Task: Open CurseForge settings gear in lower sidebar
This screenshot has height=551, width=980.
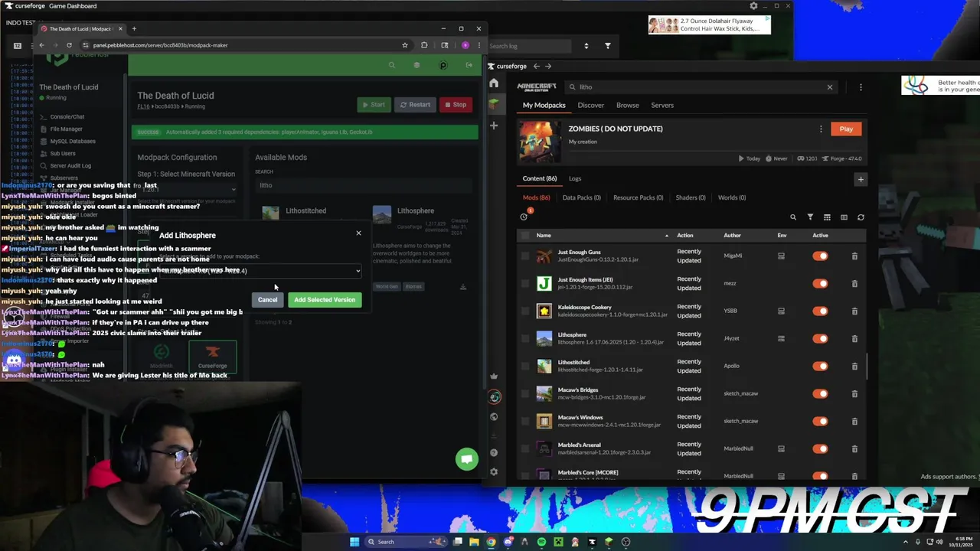Action: (x=494, y=472)
